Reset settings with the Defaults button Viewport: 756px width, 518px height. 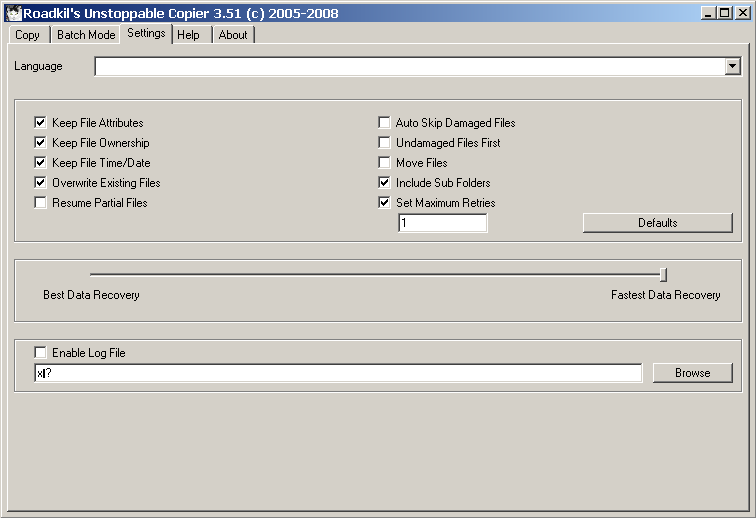658,223
